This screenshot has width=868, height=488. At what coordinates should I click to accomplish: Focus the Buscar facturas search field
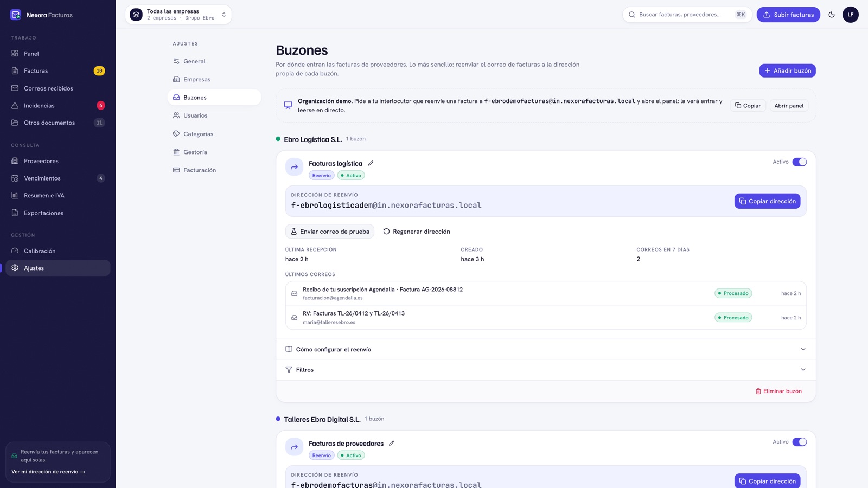(x=687, y=15)
